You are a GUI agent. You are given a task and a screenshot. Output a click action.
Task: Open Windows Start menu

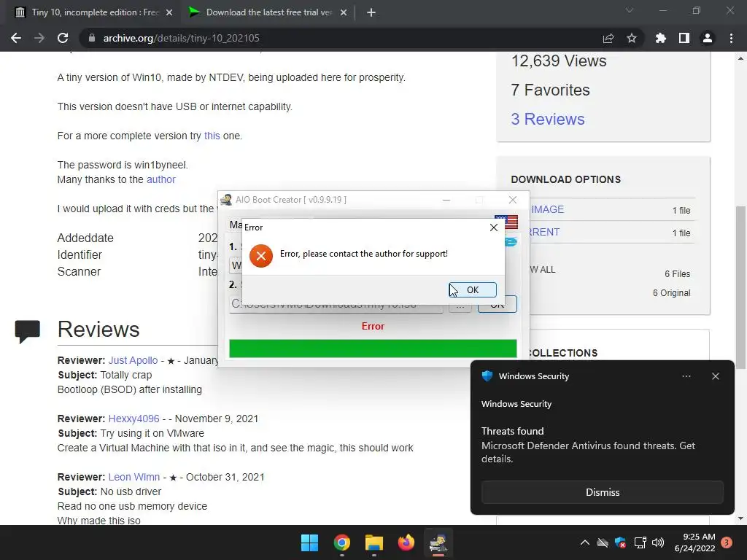[x=309, y=542]
